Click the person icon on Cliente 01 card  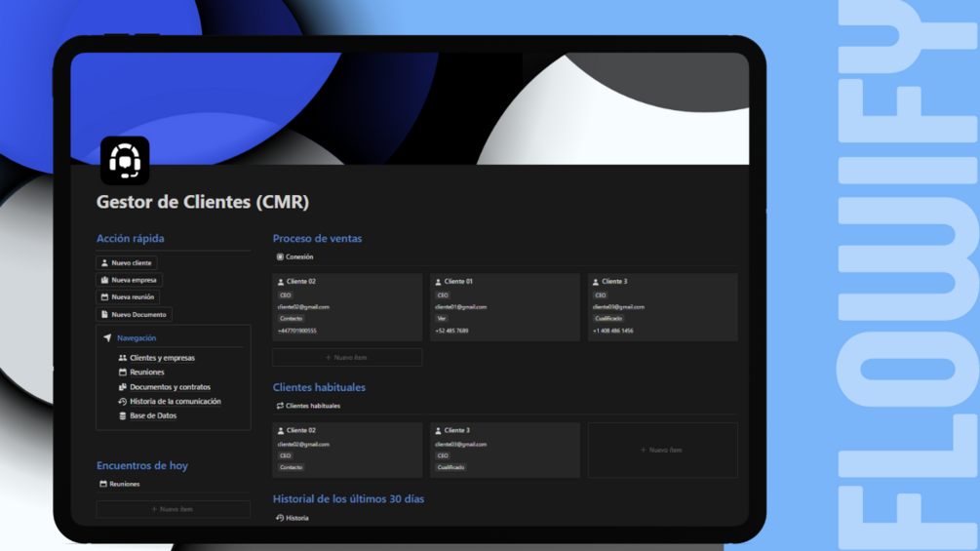pos(438,282)
